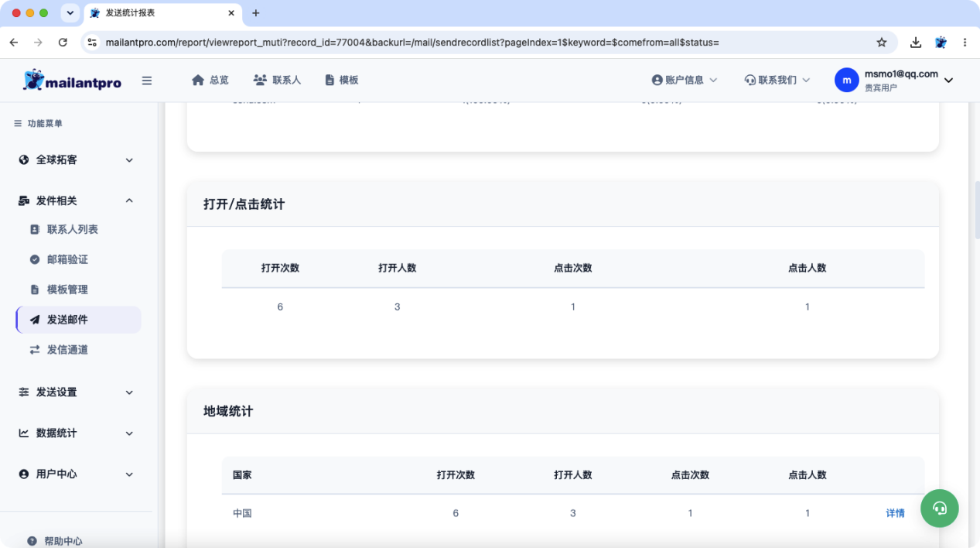Click the 打开/点击统计 section heading

pos(244,204)
